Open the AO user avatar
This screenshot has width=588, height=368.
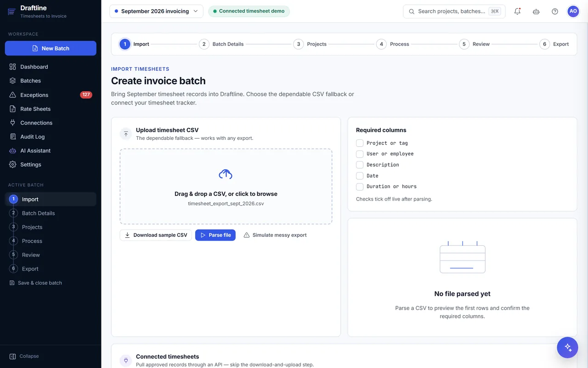click(x=573, y=11)
